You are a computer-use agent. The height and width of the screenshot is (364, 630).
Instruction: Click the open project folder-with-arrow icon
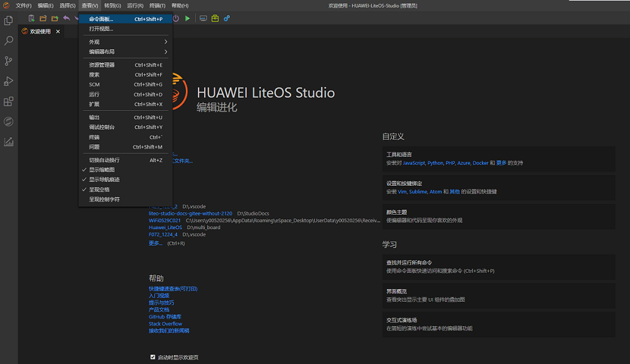coord(55,18)
